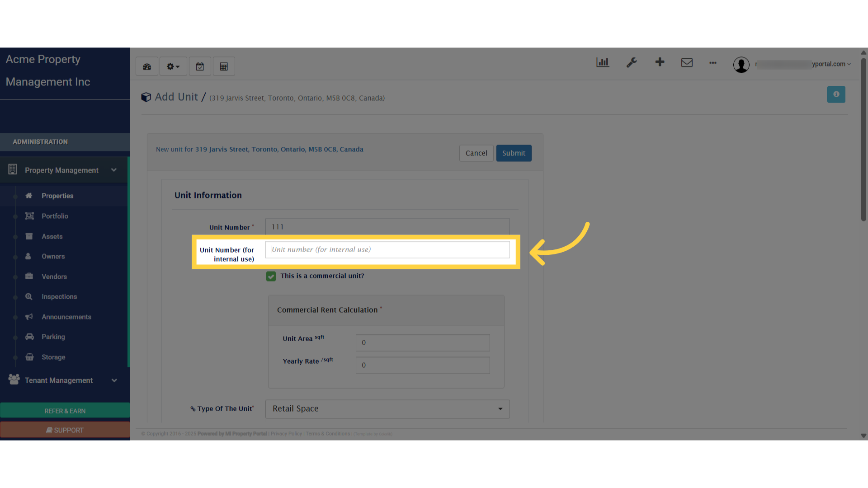Screen dimensions: 868x488
Task: Open the calendar tasks icon
Action: [x=200, y=66]
